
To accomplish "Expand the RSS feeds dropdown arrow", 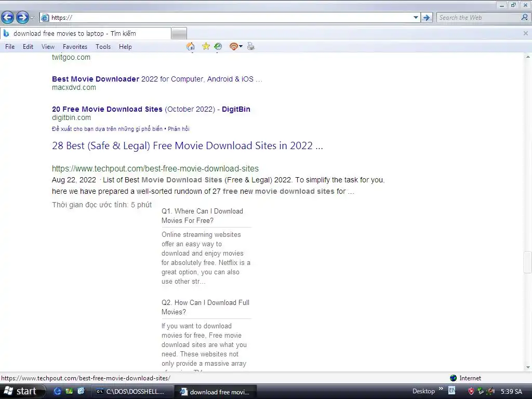I will coord(241,46).
